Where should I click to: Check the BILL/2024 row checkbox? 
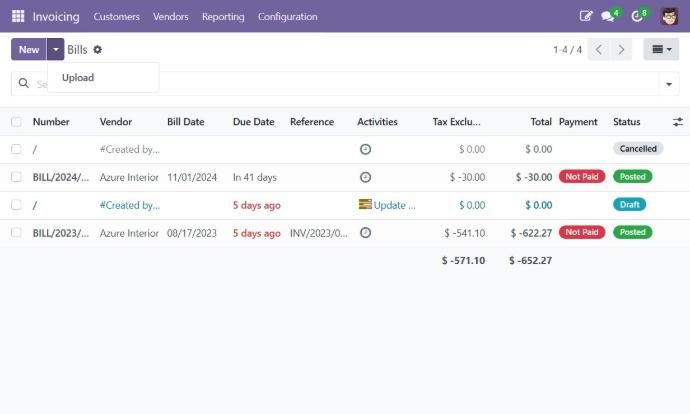click(x=16, y=177)
